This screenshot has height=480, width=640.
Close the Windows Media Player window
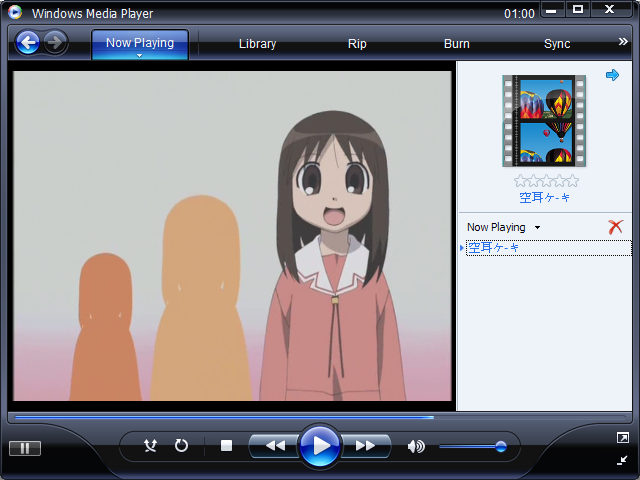610,10
